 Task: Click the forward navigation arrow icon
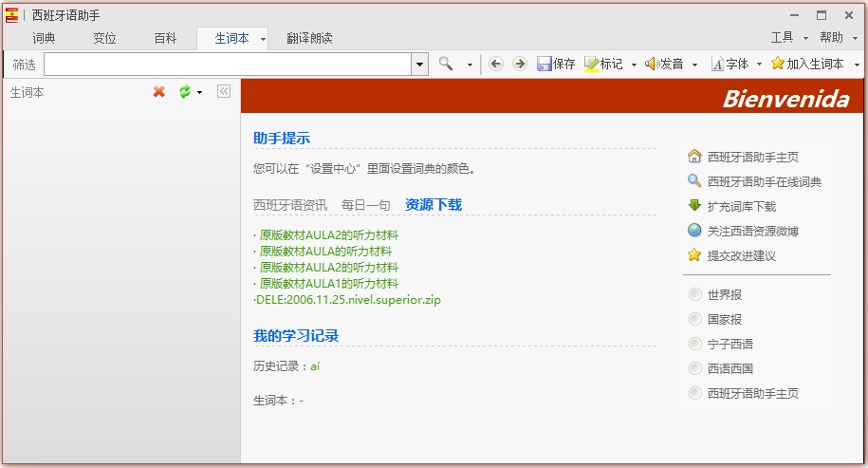click(x=519, y=64)
